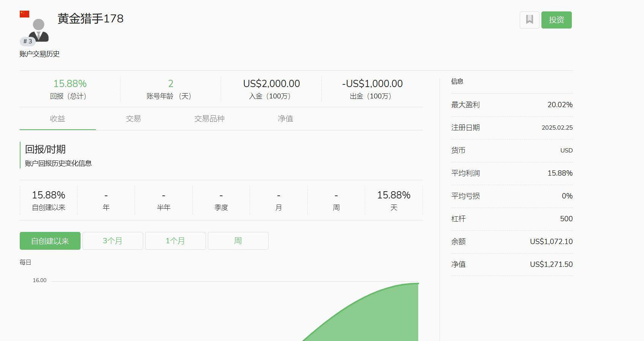Click the green 投资 button
This screenshot has height=341, width=644.
pos(556,20)
